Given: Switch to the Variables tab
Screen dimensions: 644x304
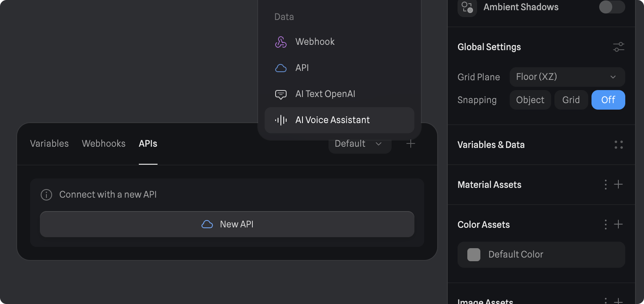Looking at the screenshot, I should point(49,144).
